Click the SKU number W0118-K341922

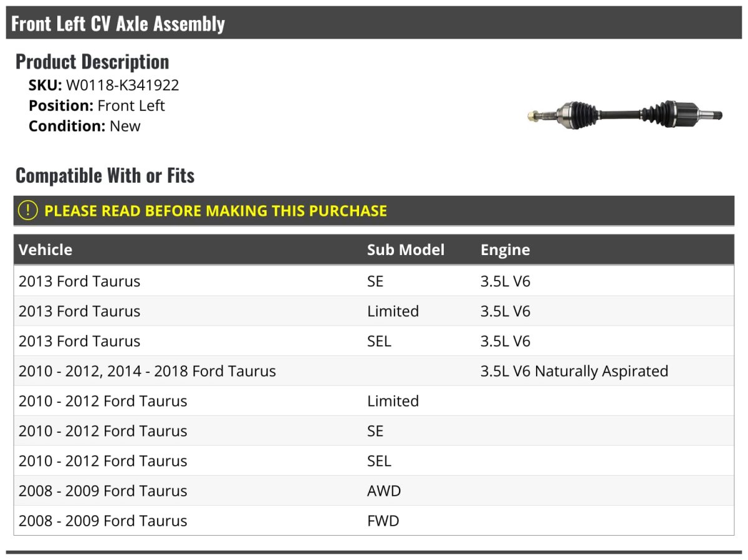click(x=122, y=85)
